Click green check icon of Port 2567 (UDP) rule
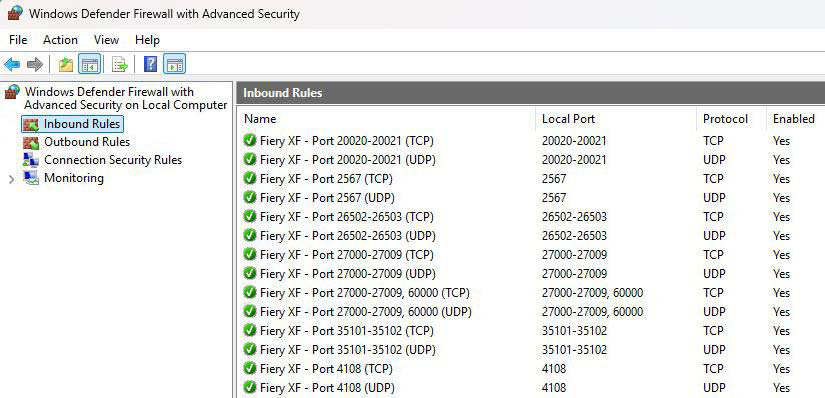 [x=250, y=197]
